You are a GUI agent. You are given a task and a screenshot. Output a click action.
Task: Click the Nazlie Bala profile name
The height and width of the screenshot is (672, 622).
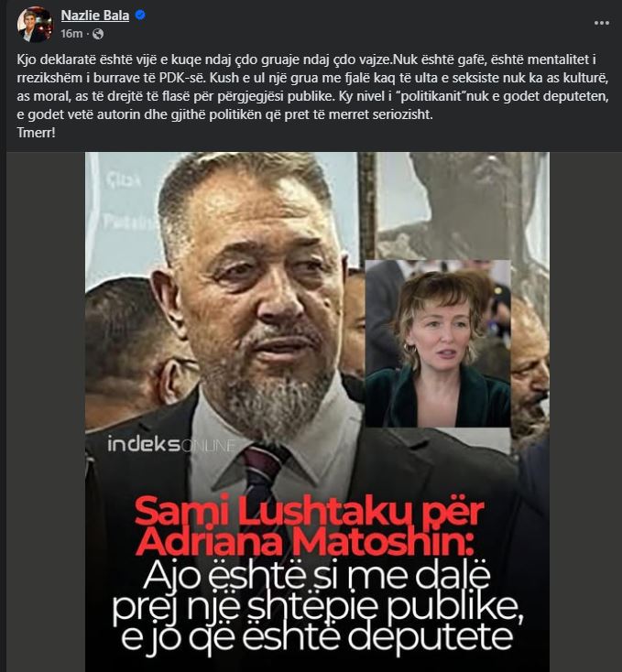click(x=95, y=16)
